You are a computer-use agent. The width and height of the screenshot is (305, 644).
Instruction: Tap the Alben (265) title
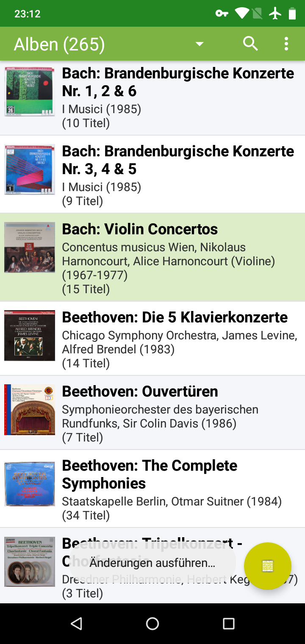coord(59,44)
